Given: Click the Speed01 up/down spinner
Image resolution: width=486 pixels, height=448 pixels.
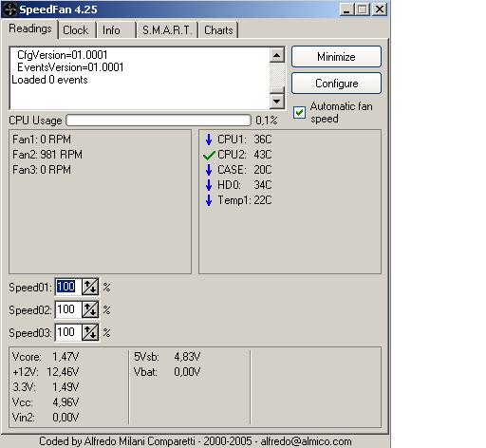Looking at the screenshot, I should click(90, 287).
